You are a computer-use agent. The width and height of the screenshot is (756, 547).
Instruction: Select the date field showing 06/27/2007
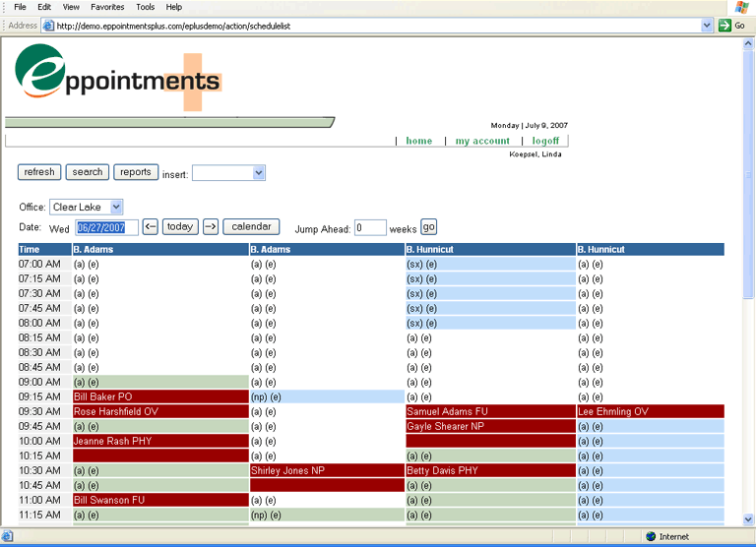tap(106, 228)
